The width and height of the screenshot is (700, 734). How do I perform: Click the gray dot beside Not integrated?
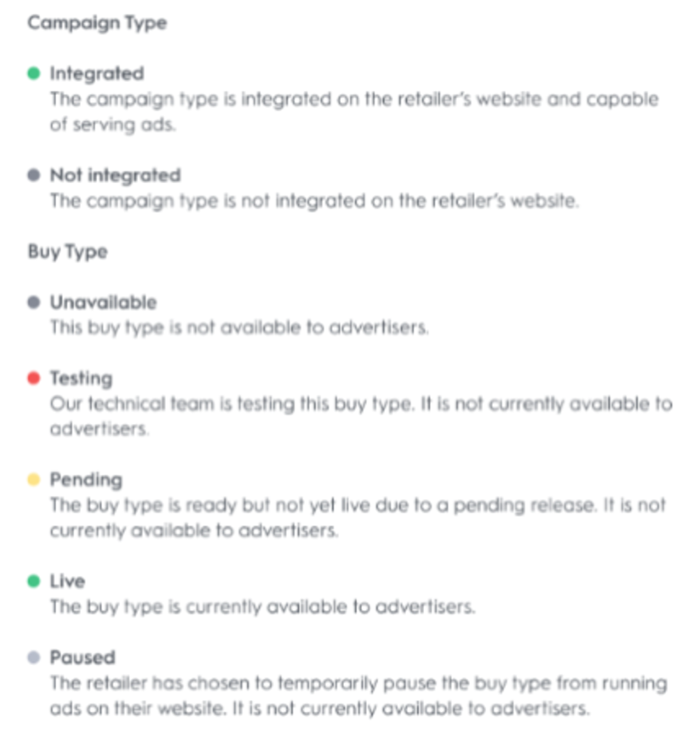click(x=34, y=176)
